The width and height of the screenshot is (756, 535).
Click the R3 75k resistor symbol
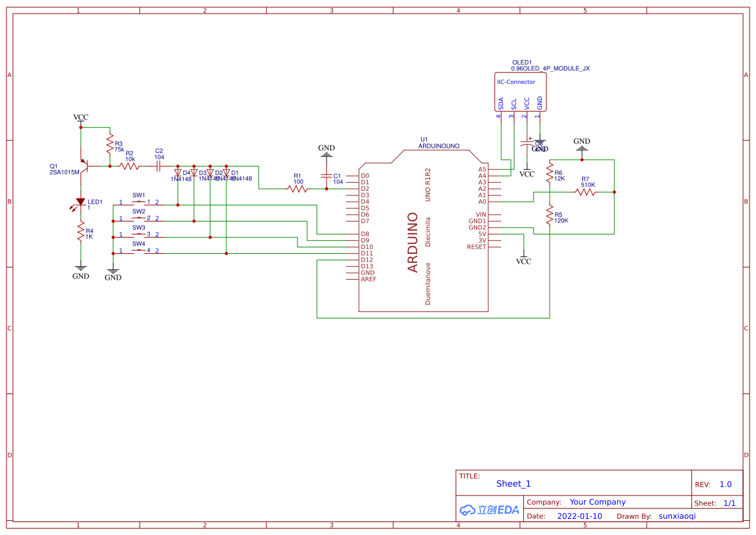tap(110, 144)
